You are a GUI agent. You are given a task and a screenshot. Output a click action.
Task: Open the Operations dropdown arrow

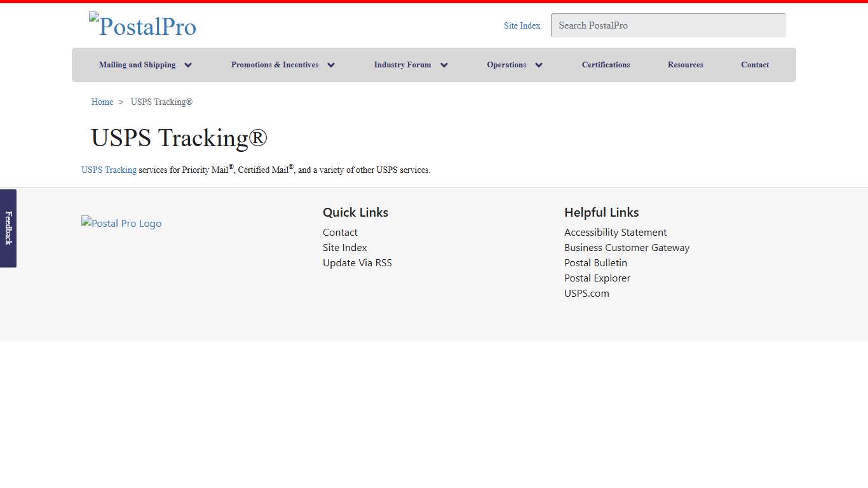click(538, 65)
